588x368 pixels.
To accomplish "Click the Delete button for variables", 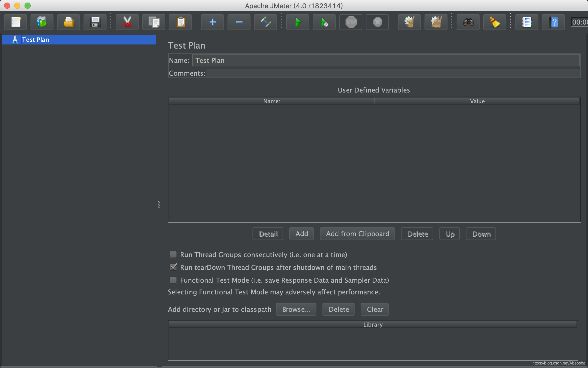I will click(x=418, y=234).
